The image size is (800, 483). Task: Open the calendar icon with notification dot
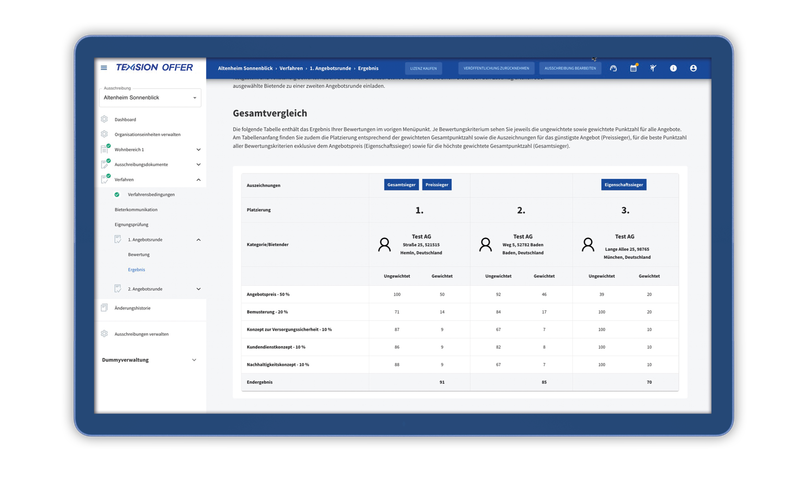tap(633, 68)
